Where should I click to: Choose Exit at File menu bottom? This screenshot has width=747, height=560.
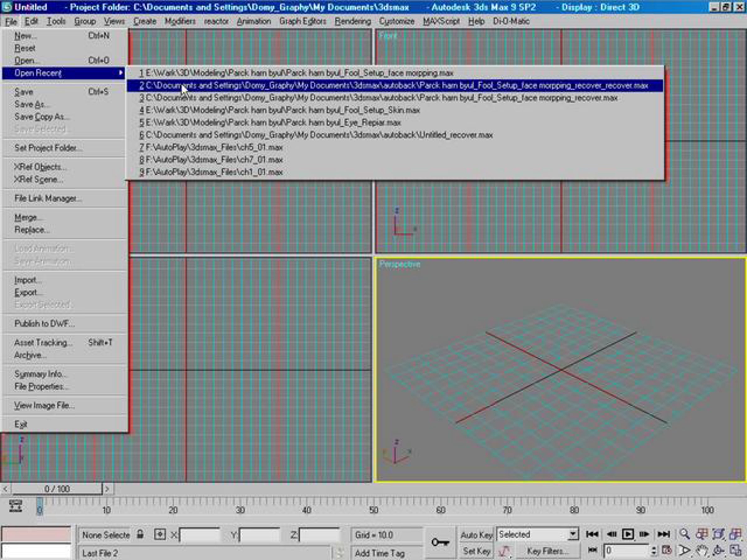click(x=64, y=424)
